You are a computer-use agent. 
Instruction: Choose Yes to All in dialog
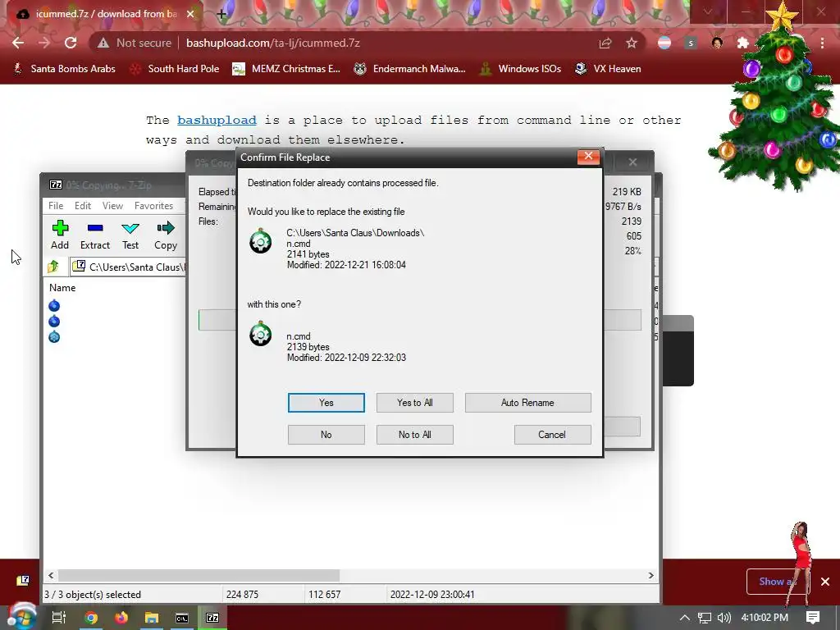coord(414,403)
